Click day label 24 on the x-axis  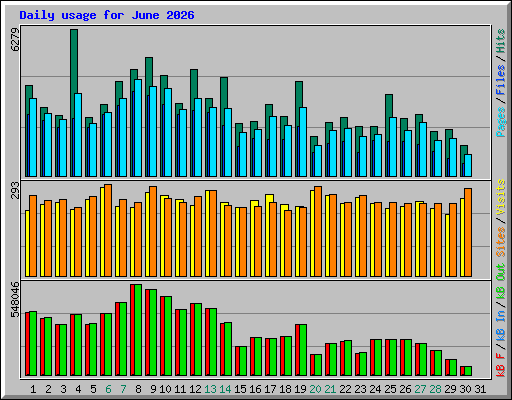tap(375, 389)
